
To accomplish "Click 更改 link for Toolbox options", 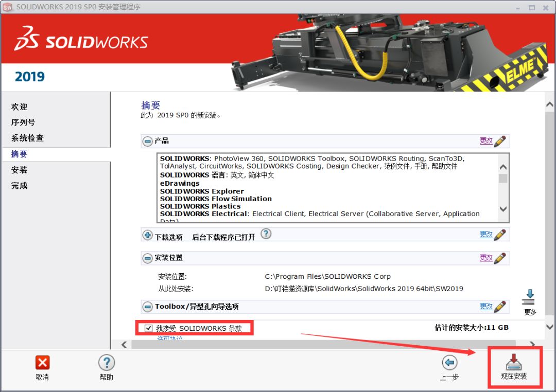I will [486, 306].
